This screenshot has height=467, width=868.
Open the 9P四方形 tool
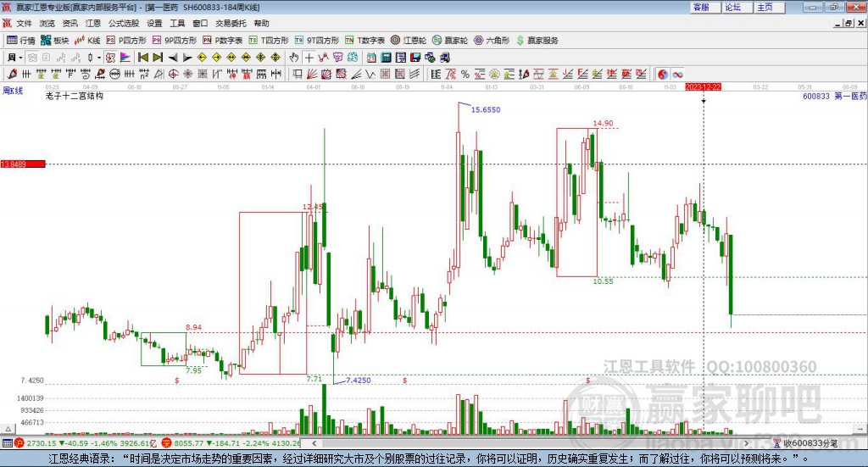[175, 41]
